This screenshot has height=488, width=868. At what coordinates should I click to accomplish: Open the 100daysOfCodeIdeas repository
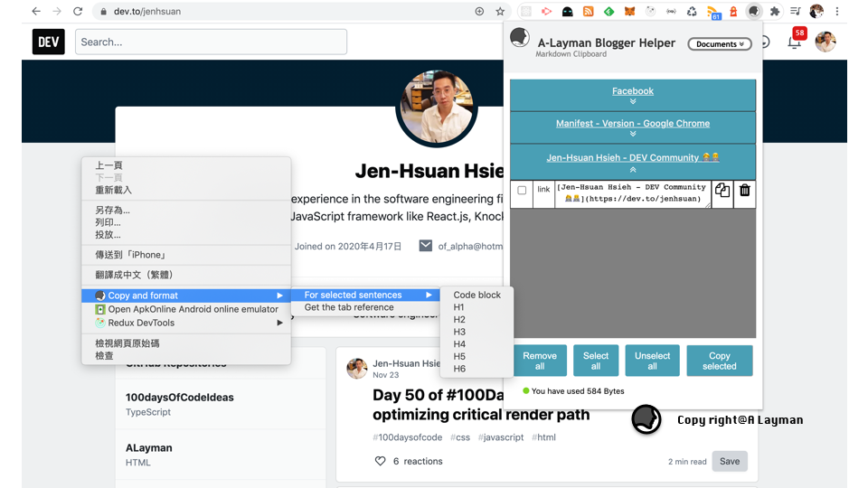(x=179, y=398)
